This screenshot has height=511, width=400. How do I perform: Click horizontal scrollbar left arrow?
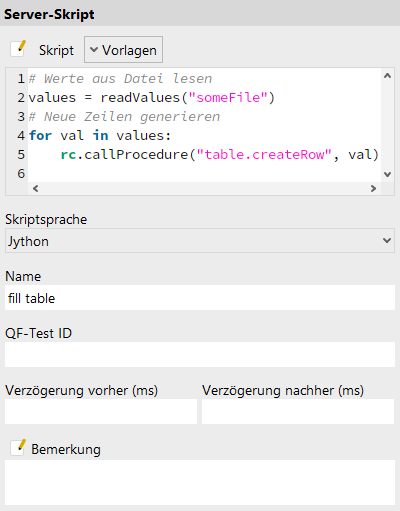point(36,189)
